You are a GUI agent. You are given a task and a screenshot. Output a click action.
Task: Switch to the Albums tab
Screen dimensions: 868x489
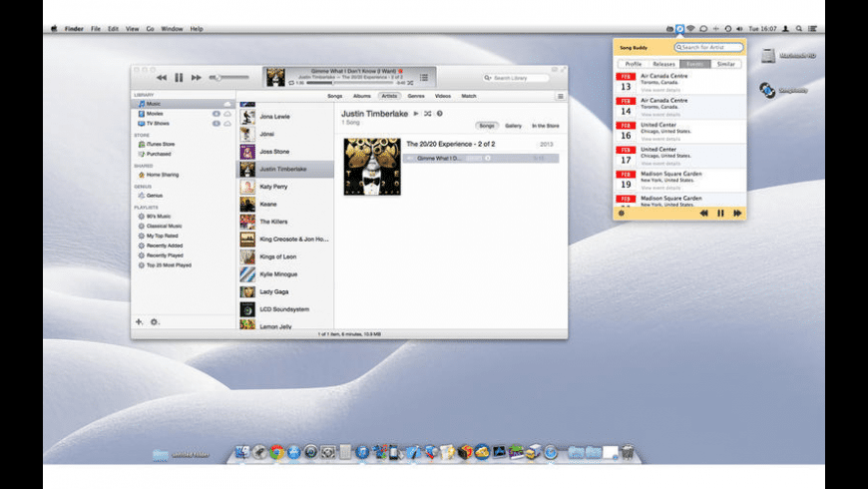pos(361,96)
